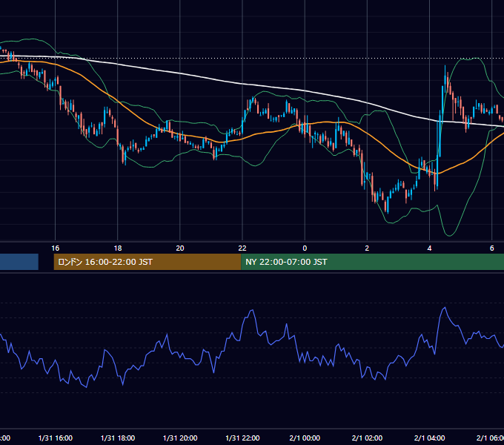Select the ロンドン 16:00-22:00 JST session bar
Image resolution: width=504 pixels, height=445 pixels.
[147, 262]
